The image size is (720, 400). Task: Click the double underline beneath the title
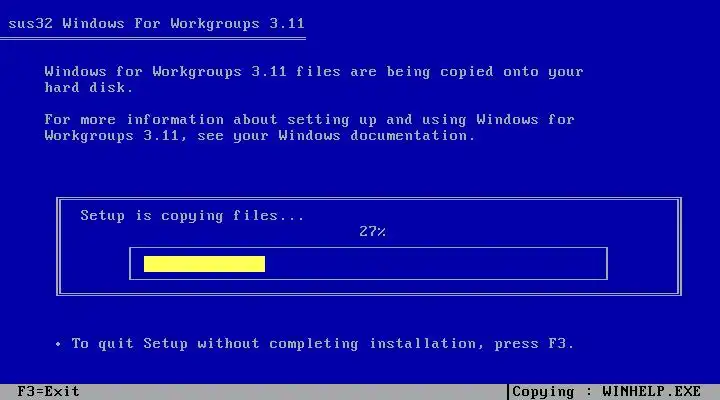(x=153, y=39)
